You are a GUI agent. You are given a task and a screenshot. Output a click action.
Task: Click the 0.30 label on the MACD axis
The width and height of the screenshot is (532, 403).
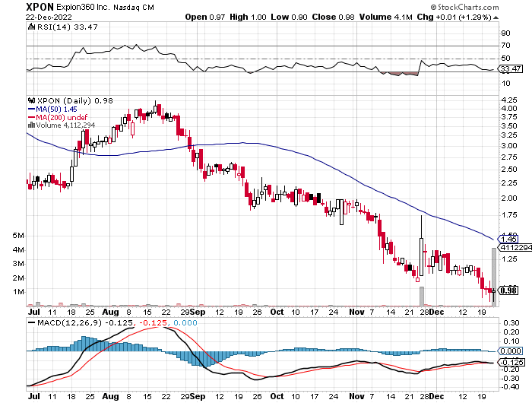click(x=511, y=322)
